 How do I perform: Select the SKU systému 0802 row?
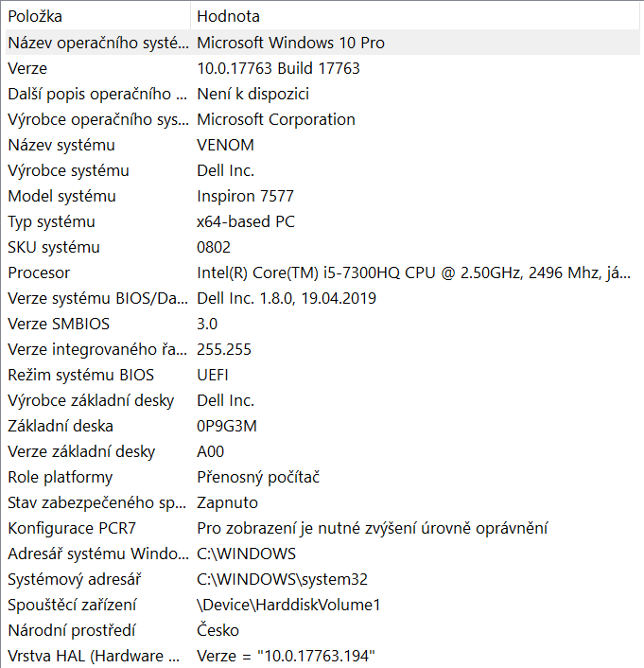[x=215, y=247]
